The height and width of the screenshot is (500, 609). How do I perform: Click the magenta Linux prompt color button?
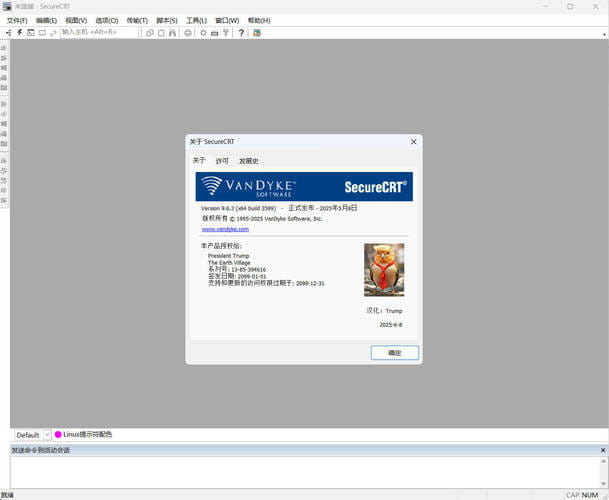(x=58, y=435)
